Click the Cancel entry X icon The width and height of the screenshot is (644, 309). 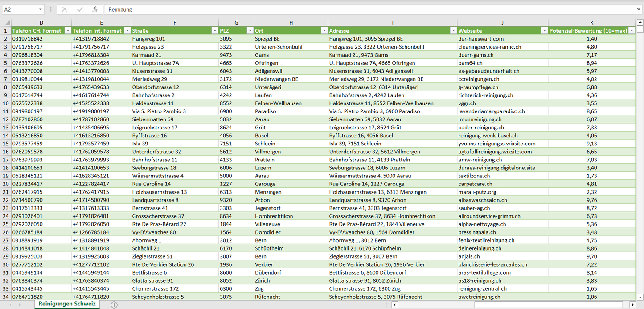point(65,9)
